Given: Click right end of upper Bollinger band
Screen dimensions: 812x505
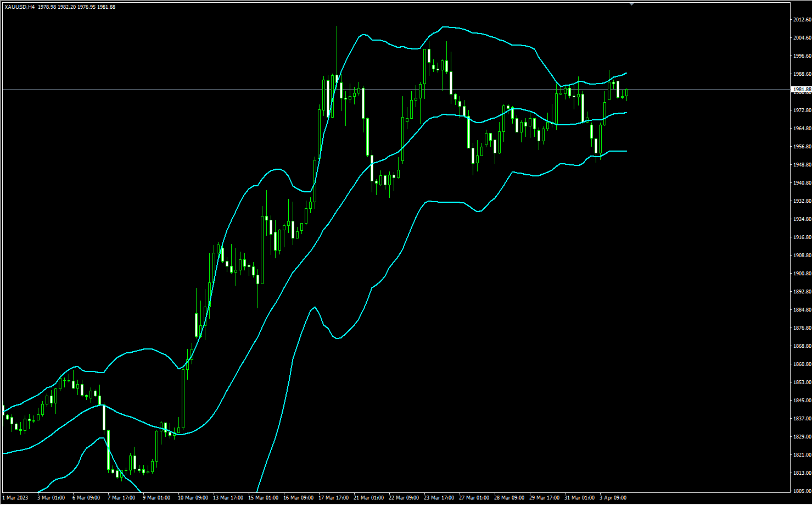Looking at the screenshot, I should coord(626,73).
